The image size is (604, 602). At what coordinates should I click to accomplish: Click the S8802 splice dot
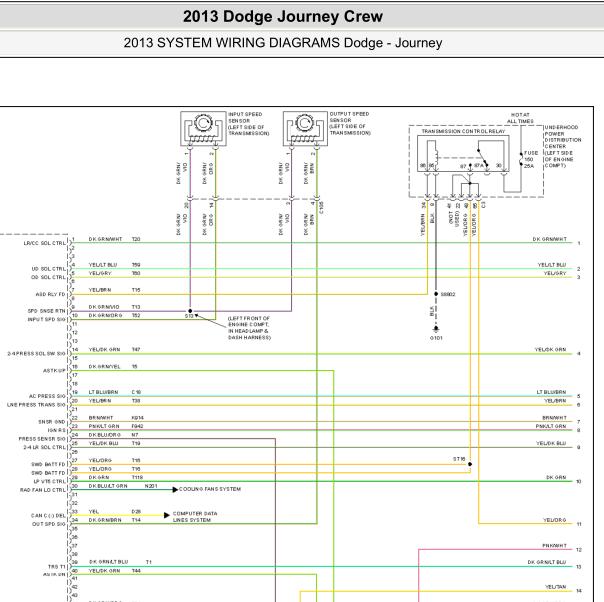[x=436, y=294]
